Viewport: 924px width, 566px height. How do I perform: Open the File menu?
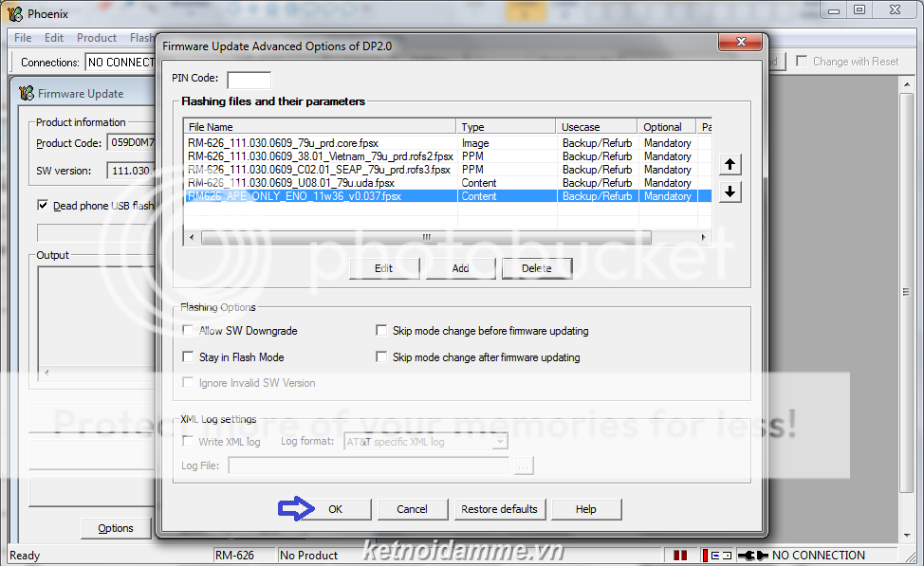tap(23, 38)
